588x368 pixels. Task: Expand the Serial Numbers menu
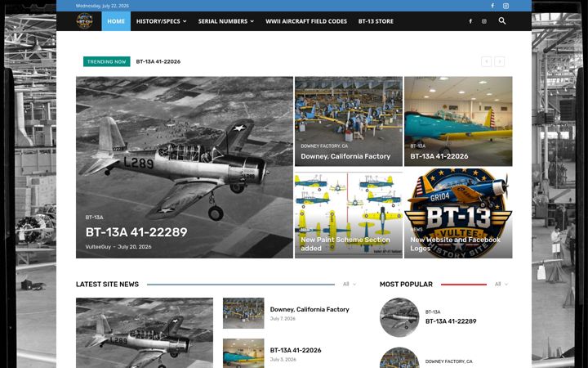pyautogui.click(x=226, y=21)
